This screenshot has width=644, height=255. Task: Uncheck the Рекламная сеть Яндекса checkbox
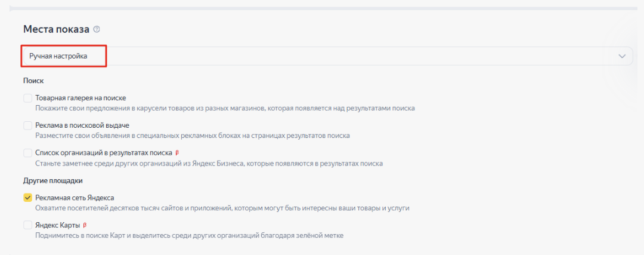27,198
